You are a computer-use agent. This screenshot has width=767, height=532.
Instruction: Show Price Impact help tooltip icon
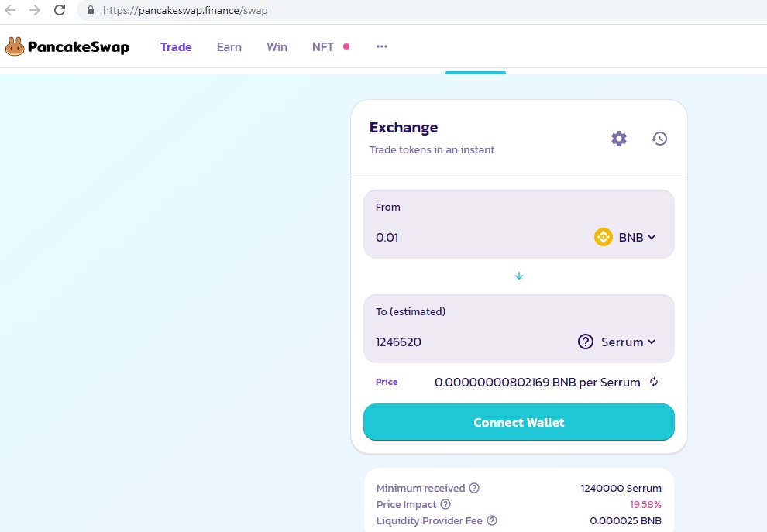pos(445,503)
